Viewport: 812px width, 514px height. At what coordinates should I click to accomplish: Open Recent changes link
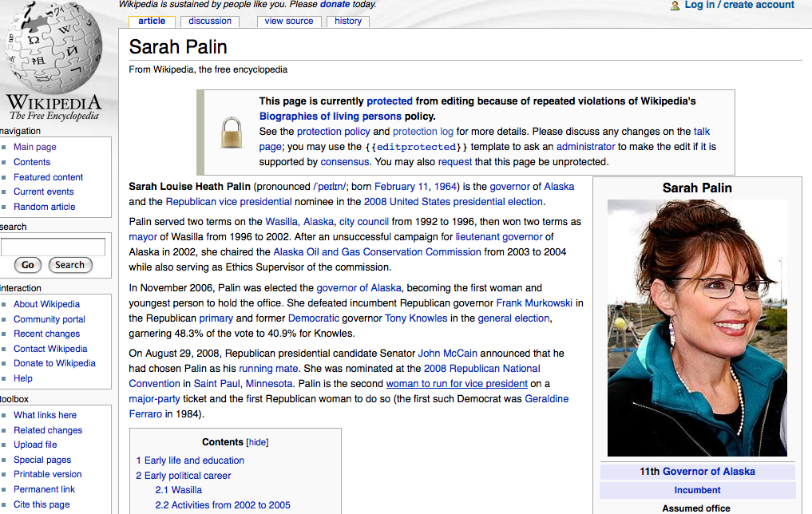click(46, 334)
